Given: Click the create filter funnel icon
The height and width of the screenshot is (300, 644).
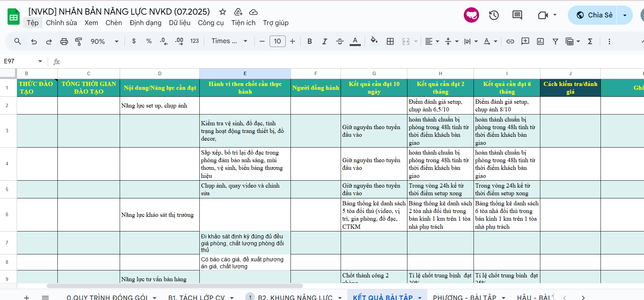Looking at the screenshot, I should 555,41.
